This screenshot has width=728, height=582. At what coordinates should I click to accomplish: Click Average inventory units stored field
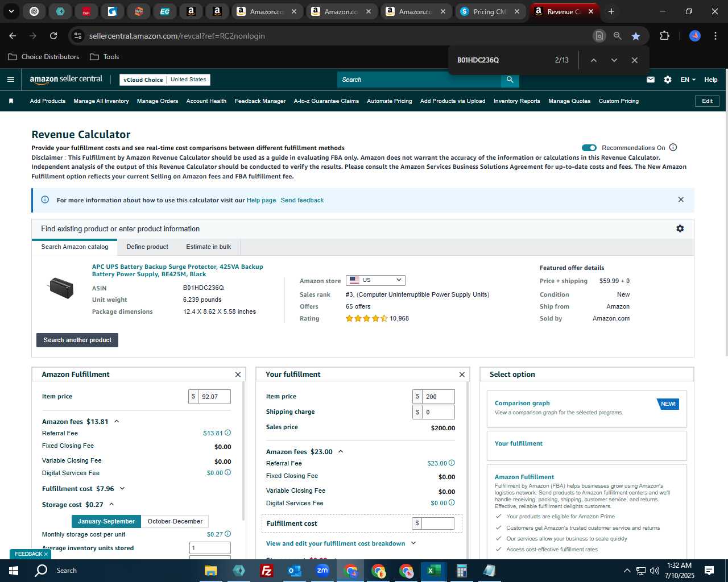point(210,548)
